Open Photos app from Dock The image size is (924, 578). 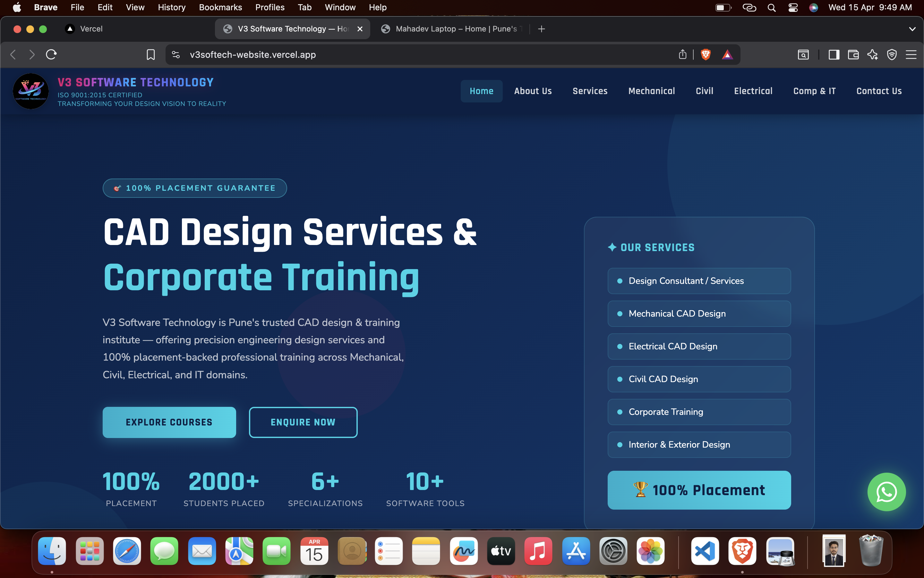click(x=651, y=551)
